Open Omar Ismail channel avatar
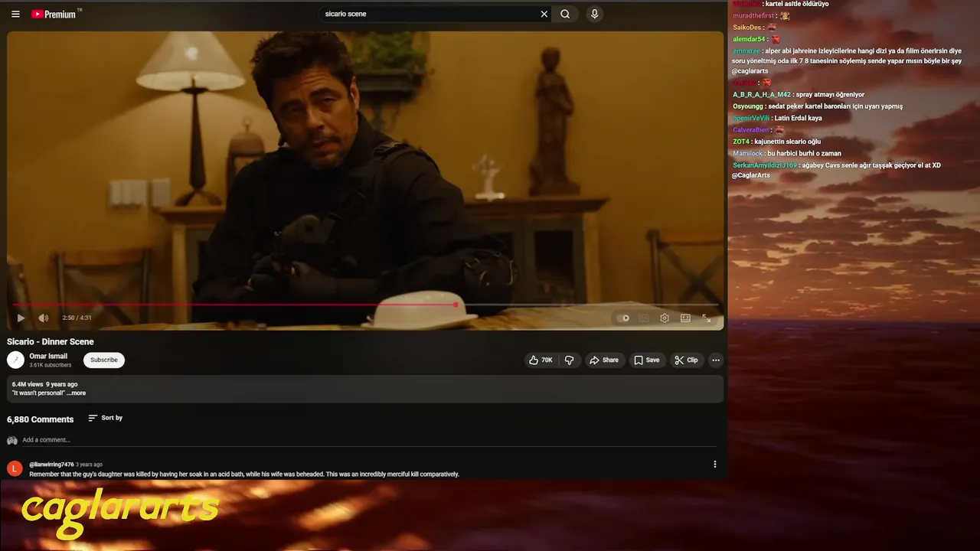 click(x=15, y=360)
